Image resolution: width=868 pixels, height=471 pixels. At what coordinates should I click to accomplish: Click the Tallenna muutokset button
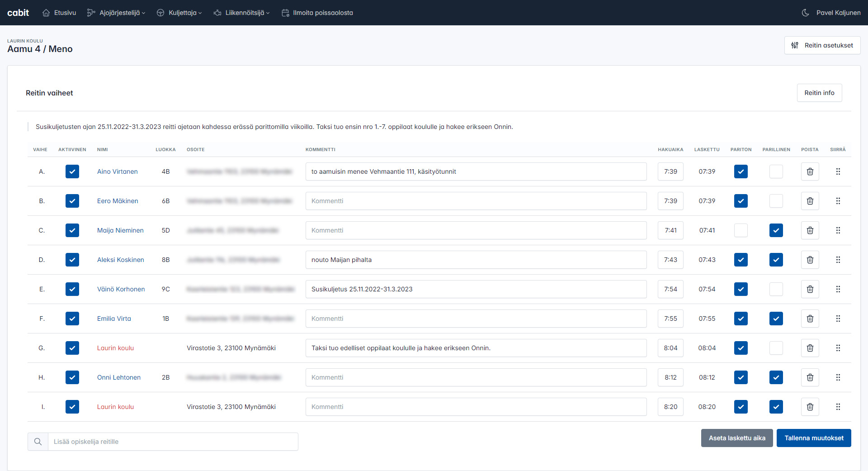coord(813,438)
